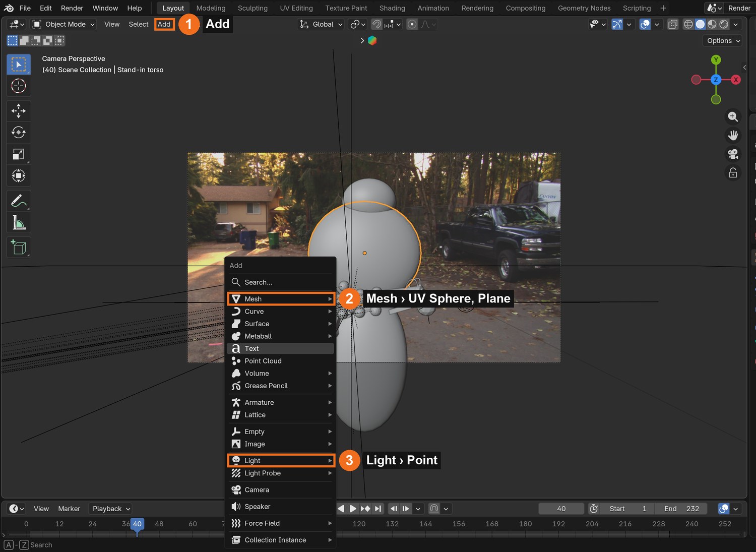Play the animation in the timeline
756x552 pixels.
tap(353, 509)
